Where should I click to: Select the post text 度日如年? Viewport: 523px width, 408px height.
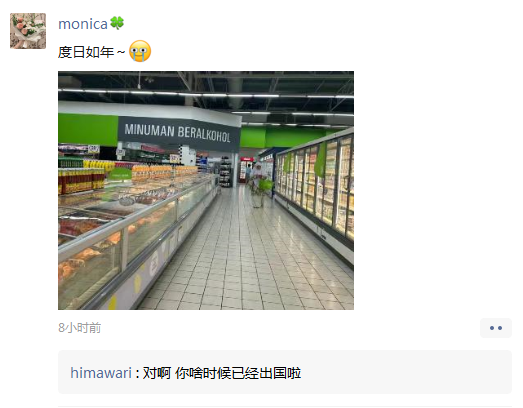click(x=86, y=52)
